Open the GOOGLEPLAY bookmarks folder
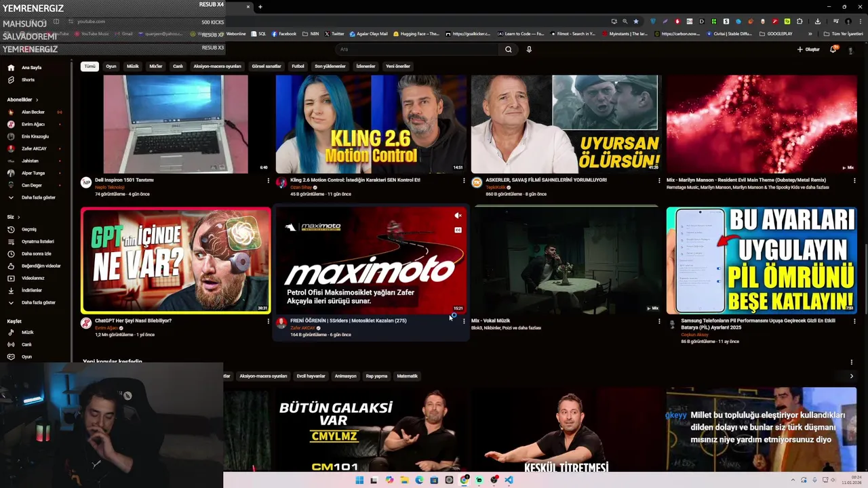This screenshot has height=488, width=868. pos(776,33)
